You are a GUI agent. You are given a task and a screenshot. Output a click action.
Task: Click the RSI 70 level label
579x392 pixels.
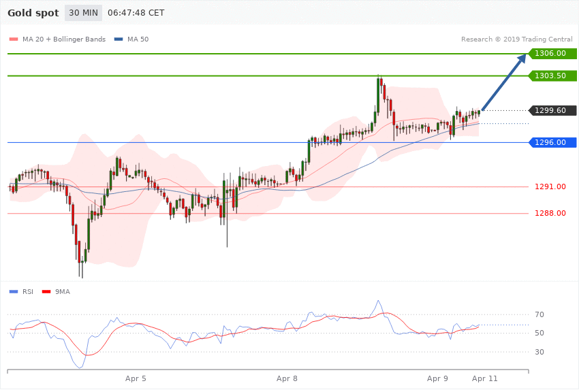[539, 314]
